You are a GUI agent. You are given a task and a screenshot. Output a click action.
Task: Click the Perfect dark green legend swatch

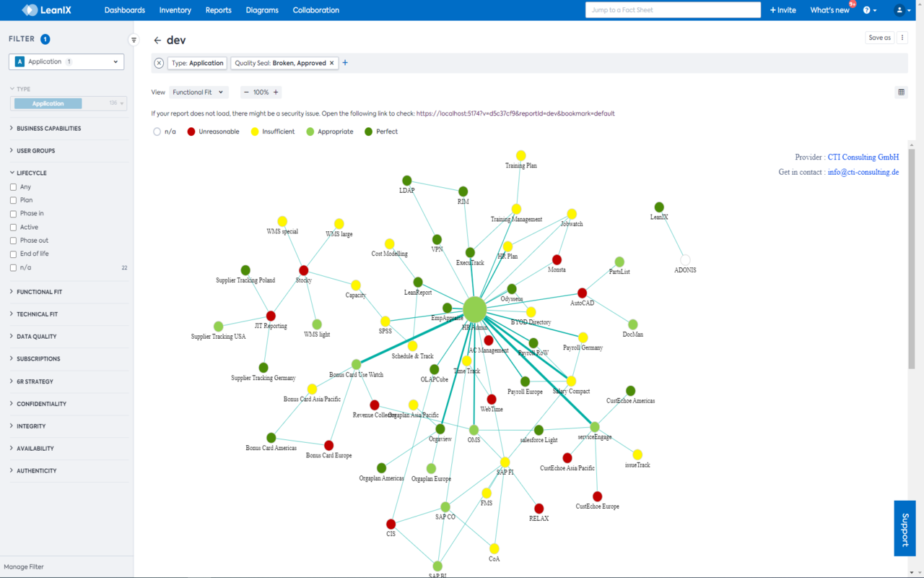(x=368, y=131)
